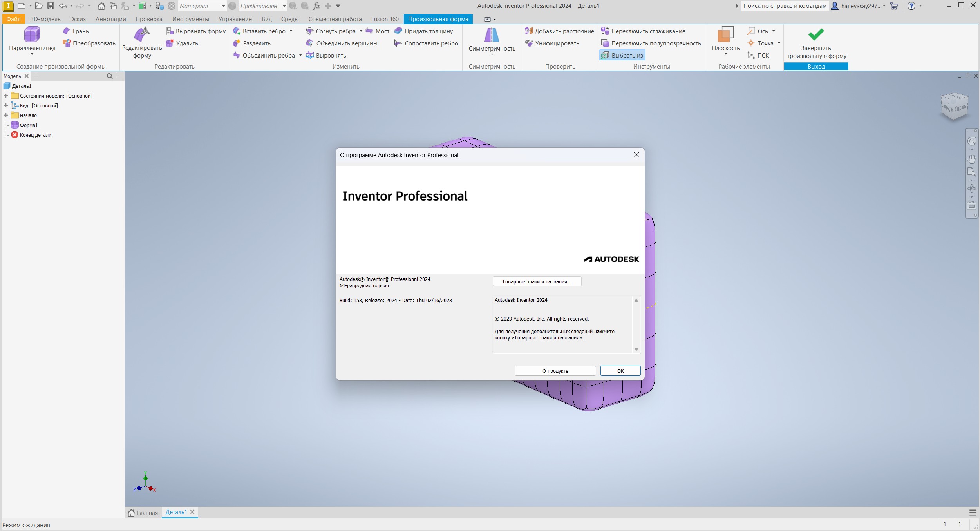
Task: Click Завершить произвольную форму checkmark
Action: click(x=816, y=42)
